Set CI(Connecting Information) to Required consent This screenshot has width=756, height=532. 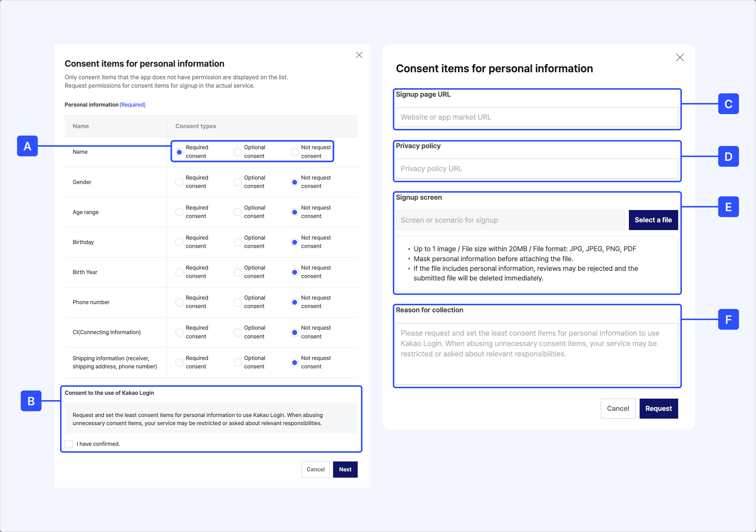[x=179, y=332]
